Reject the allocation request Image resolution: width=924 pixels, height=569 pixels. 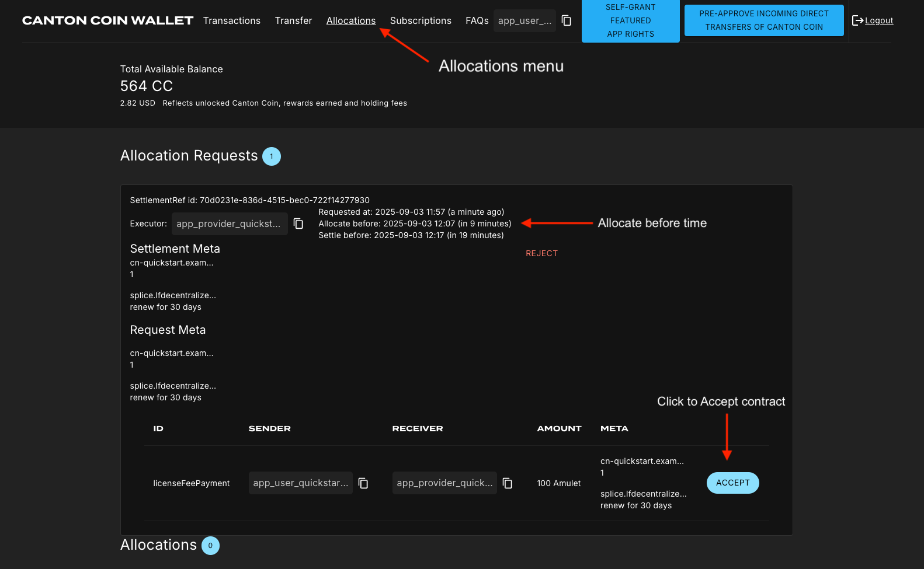tap(541, 253)
